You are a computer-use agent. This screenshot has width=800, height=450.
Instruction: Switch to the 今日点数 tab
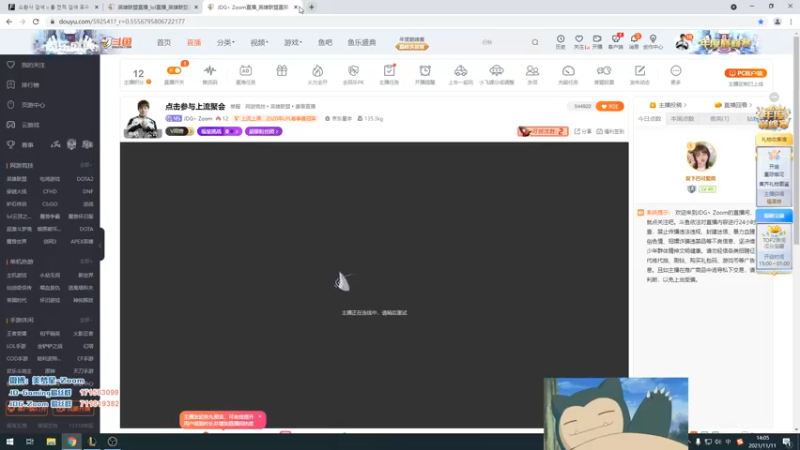click(x=649, y=118)
